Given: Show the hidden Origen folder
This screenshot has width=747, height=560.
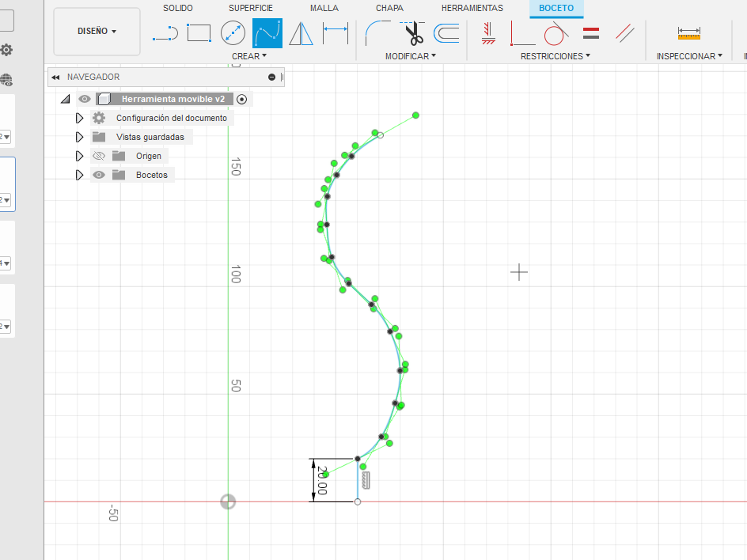Looking at the screenshot, I should (99, 156).
